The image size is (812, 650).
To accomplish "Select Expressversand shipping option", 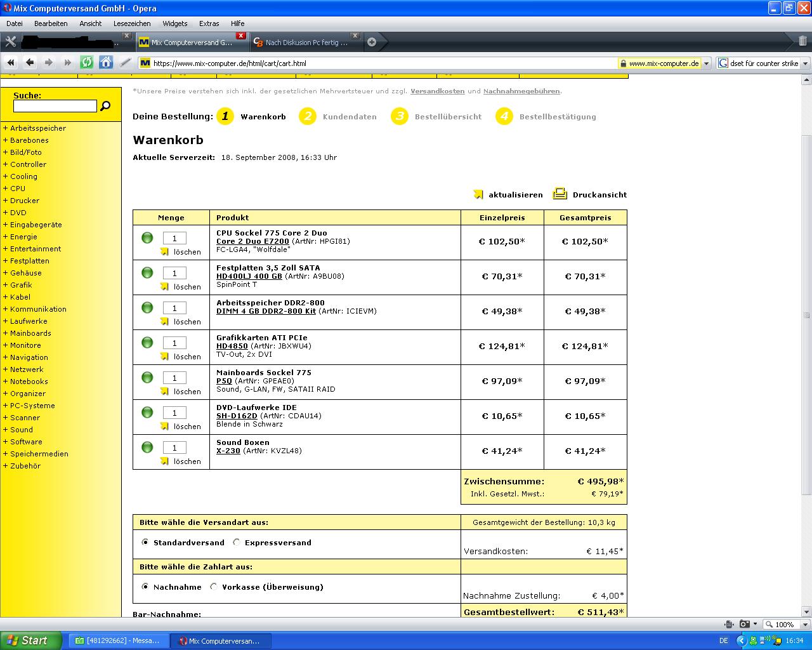I will point(237,542).
